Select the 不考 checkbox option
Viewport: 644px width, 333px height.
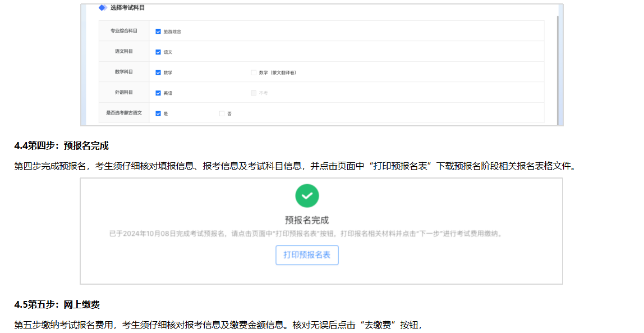tap(254, 93)
